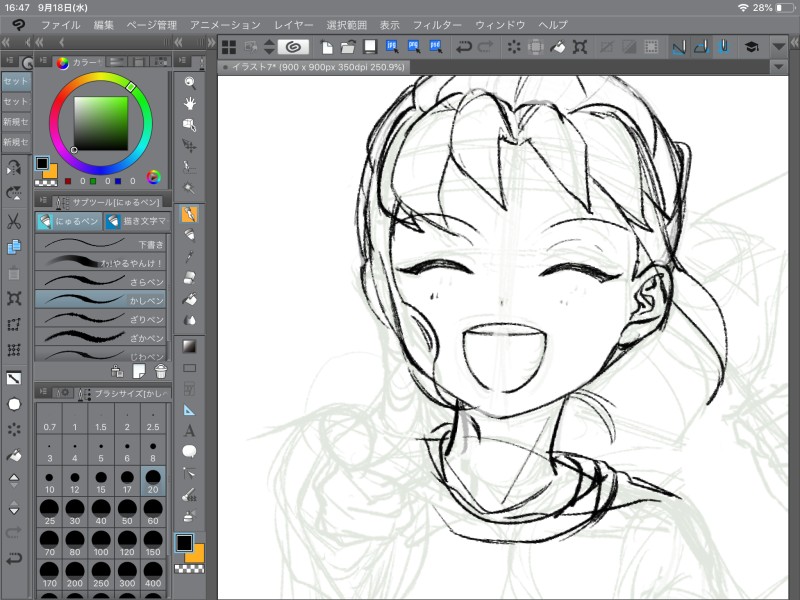
Task: Click the copy icon in left bar
Action: [x=14, y=247]
